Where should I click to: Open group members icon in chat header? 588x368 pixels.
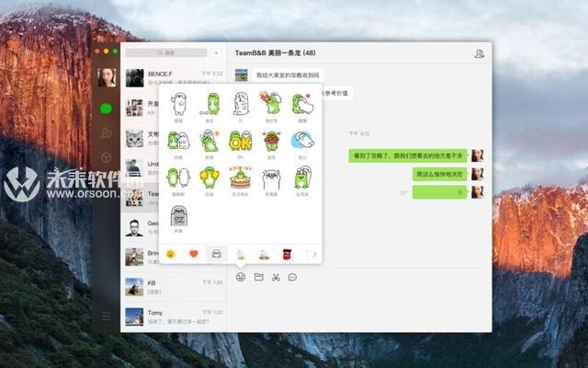pyautogui.click(x=480, y=53)
